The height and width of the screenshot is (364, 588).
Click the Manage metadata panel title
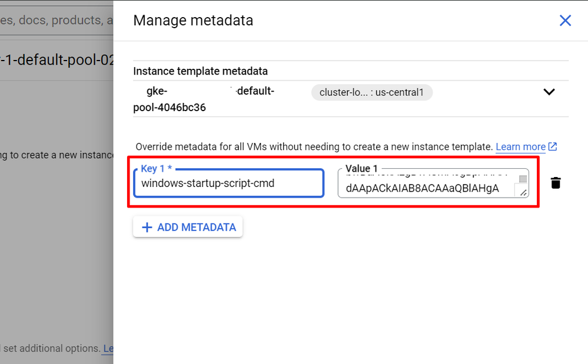click(193, 21)
